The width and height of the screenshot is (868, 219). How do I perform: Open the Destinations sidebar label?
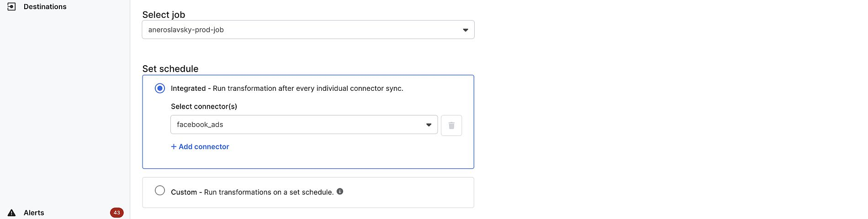coord(45,6)
